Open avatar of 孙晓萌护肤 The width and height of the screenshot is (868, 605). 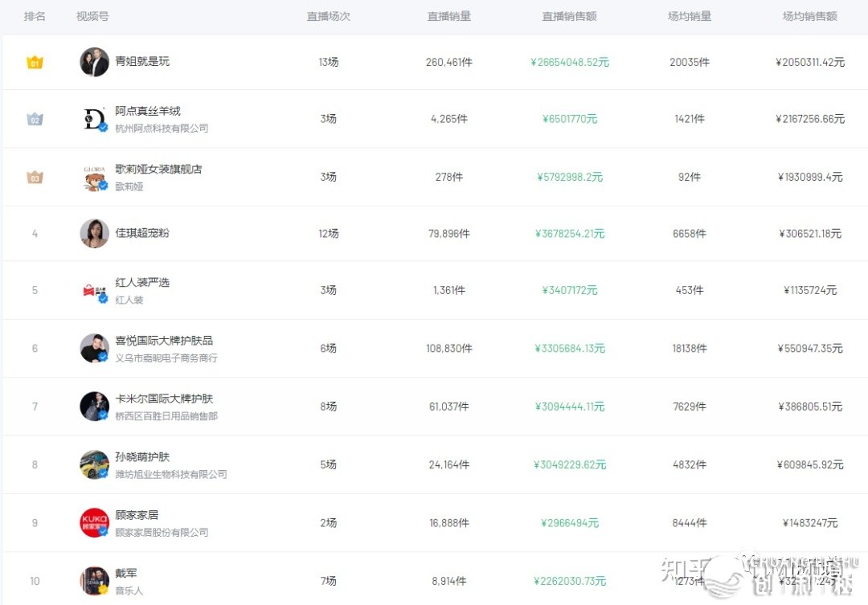[94, 465]
